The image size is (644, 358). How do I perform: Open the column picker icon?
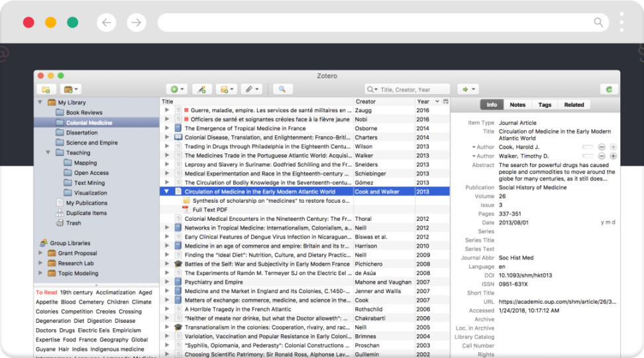coord(446,101)
